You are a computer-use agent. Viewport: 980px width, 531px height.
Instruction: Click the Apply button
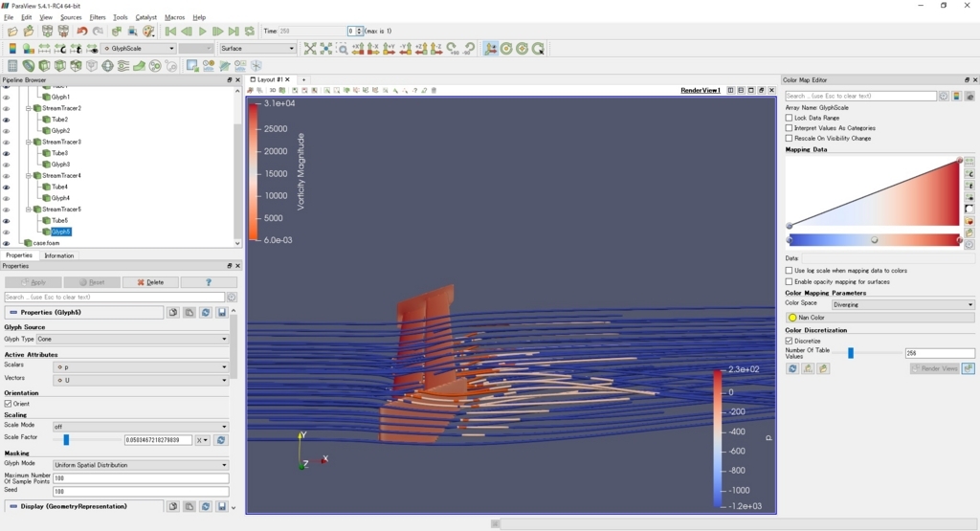coord(33,282)
